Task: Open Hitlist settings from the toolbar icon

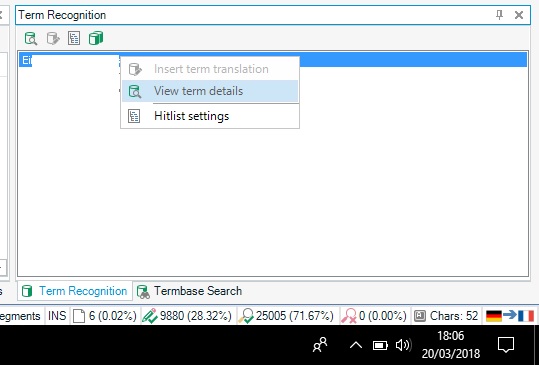Action: (x=74, y=38)
